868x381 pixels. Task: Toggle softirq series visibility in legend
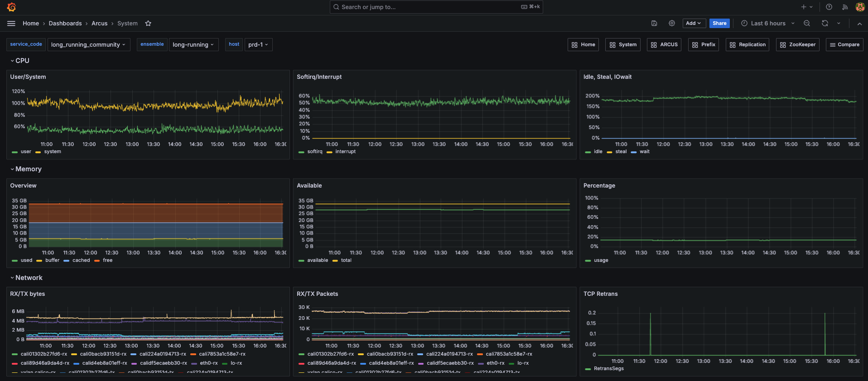[314, 152]
